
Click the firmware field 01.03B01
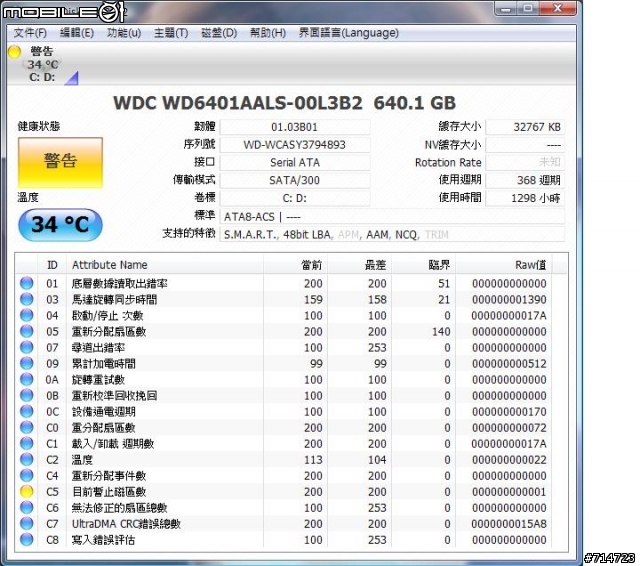tap(295, 127)
